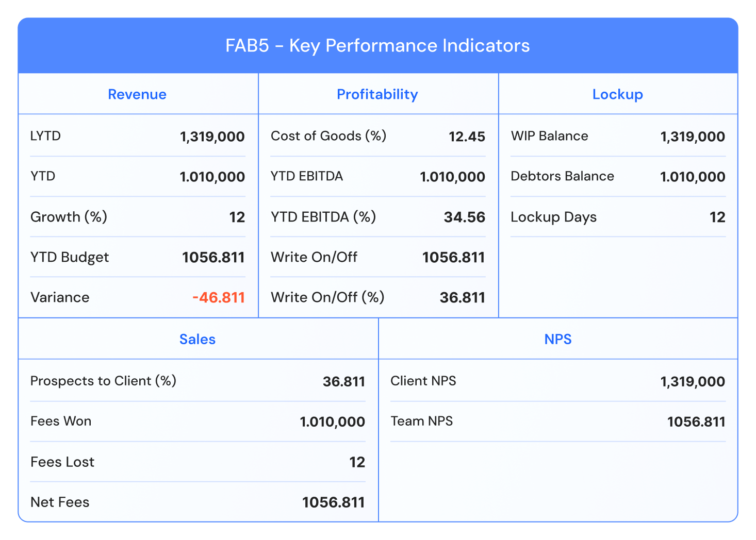This screenshot has width=756, height=540.
Task: Select the Revenue section header
Action: tap(137, 94)
